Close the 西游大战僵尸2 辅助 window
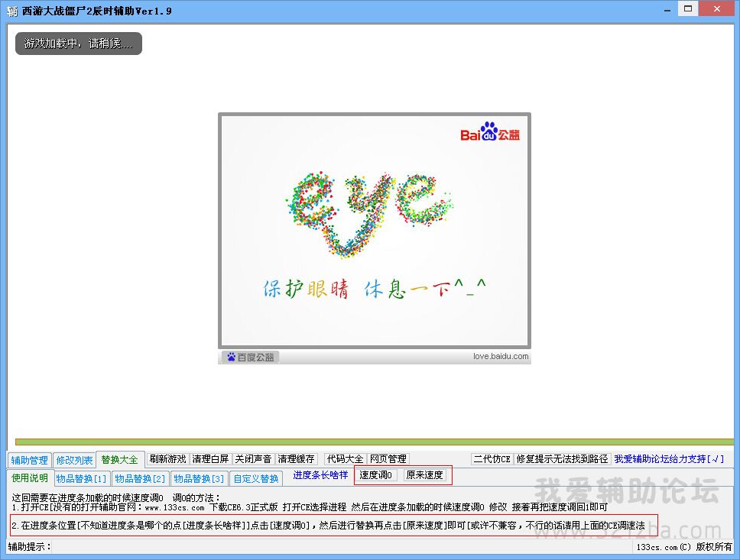Screen dimensions: 740x560 pyautogui.click(x=716, y=9)
